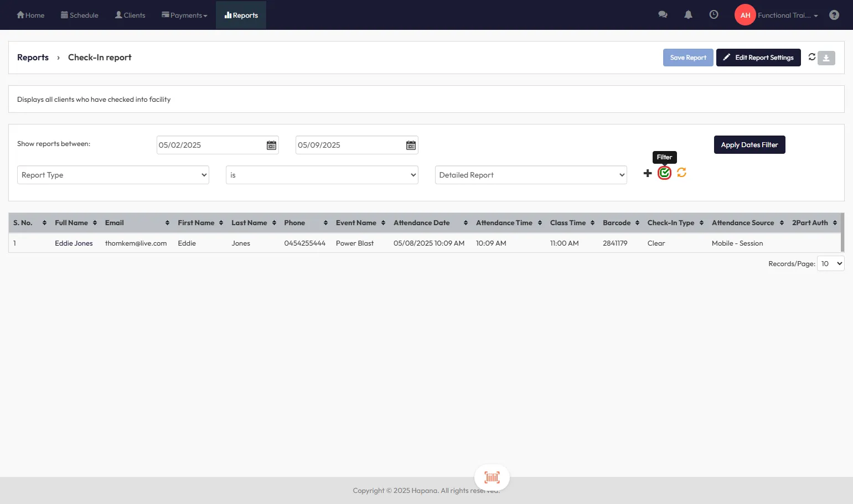This screenshot has height=504, width=853.
Task: Click the clock history icon
Action: click(714, 15)
